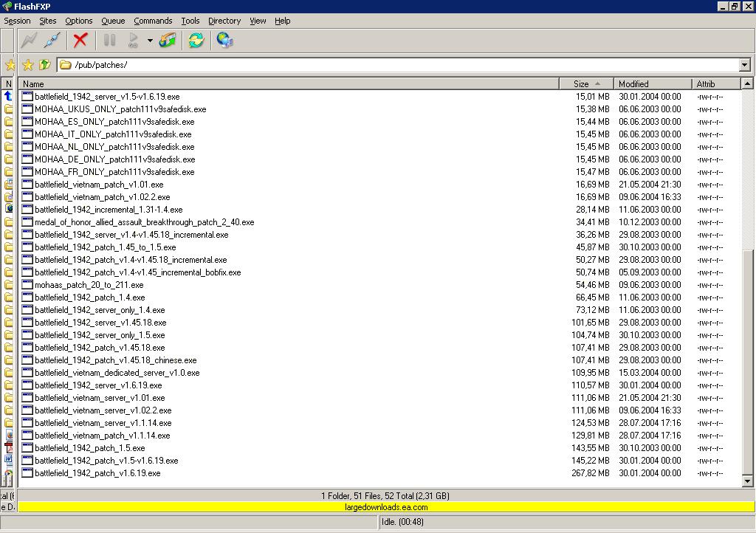Open the transfer queue dropdown arrow

150,41
